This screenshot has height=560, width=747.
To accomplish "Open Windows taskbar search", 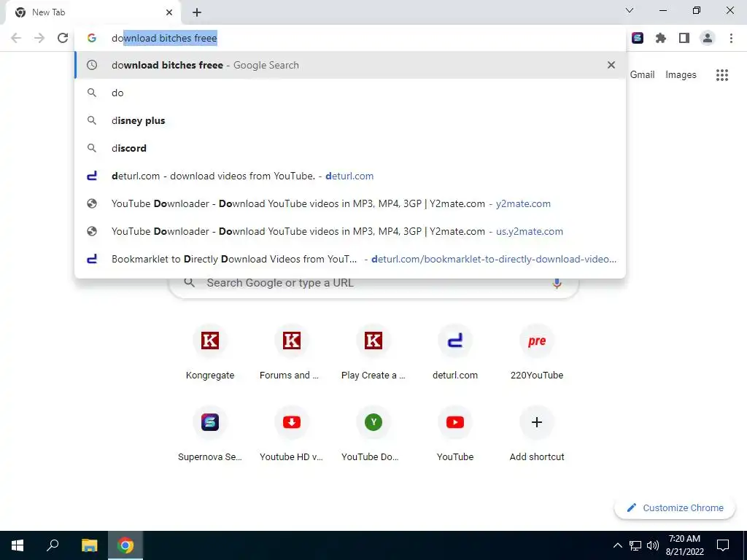I will [x=53, y=545].
